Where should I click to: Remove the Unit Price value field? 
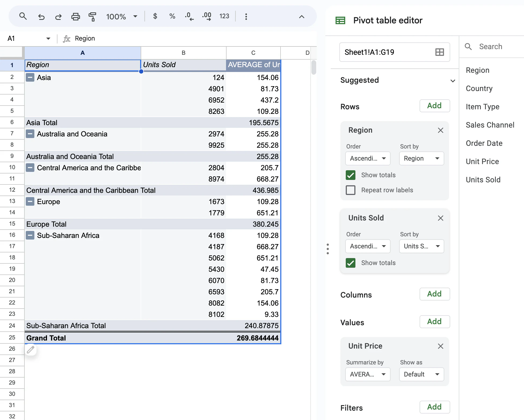tap(441, 346)
